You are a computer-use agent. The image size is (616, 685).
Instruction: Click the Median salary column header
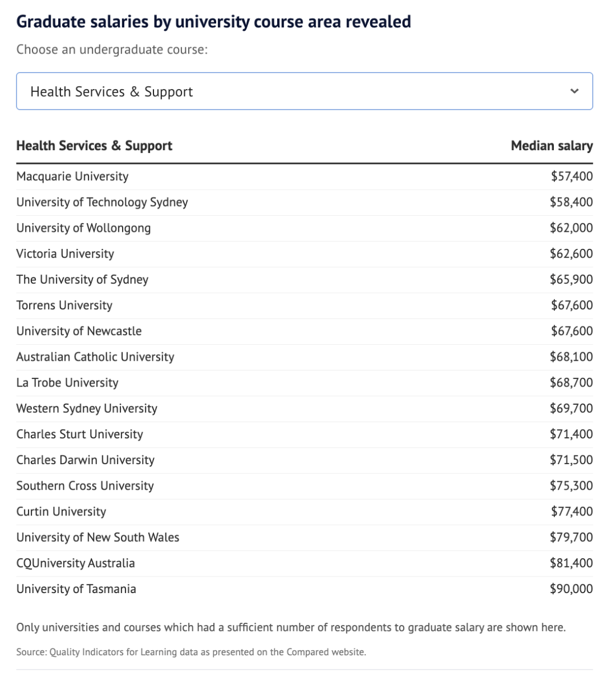[552, 146]
